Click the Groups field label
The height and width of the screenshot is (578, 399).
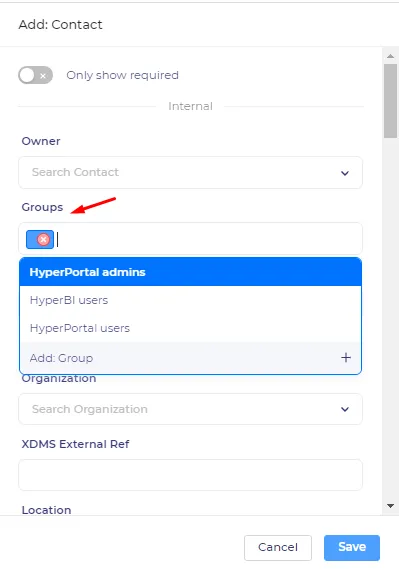click(42, 207)
